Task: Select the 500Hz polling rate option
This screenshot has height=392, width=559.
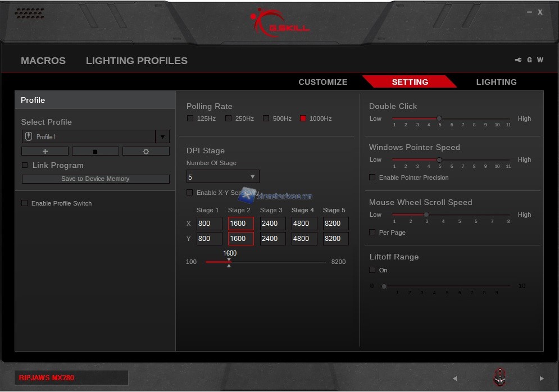Action: pyautogui.click(x=266, y=118)
